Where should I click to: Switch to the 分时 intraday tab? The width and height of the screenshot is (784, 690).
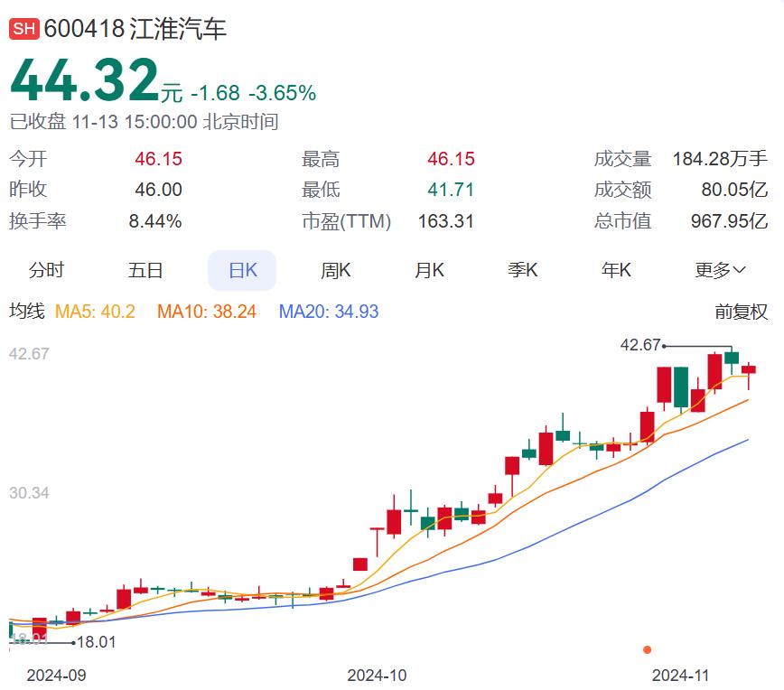coord(46,270)
